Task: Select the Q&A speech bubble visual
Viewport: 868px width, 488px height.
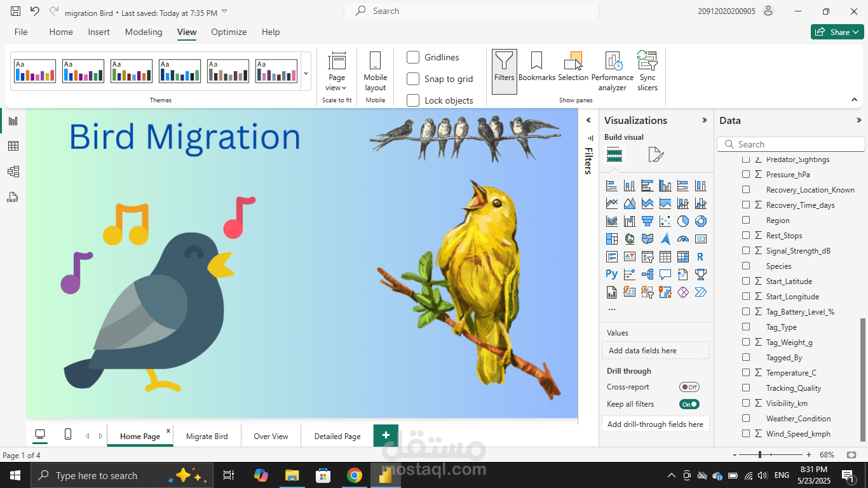Action: (665, 274)
